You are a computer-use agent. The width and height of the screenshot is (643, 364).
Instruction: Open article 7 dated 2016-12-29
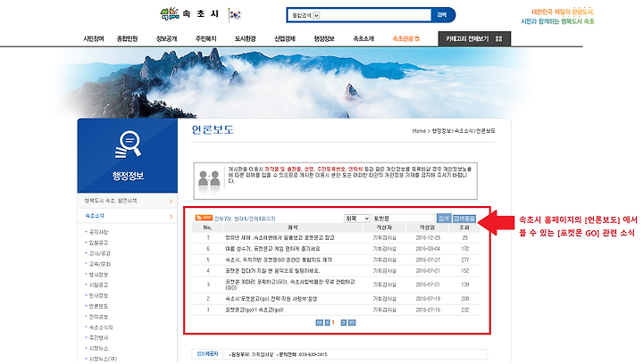(280, 238)
